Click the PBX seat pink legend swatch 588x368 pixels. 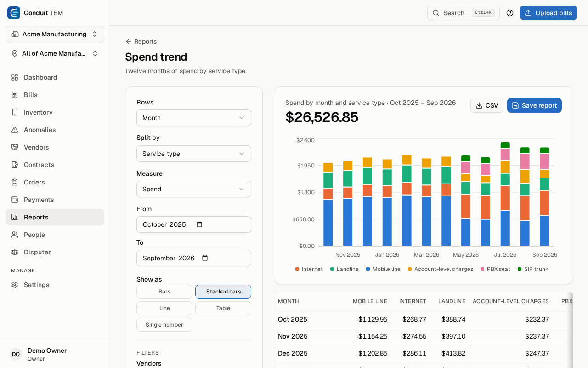point(482,269)
